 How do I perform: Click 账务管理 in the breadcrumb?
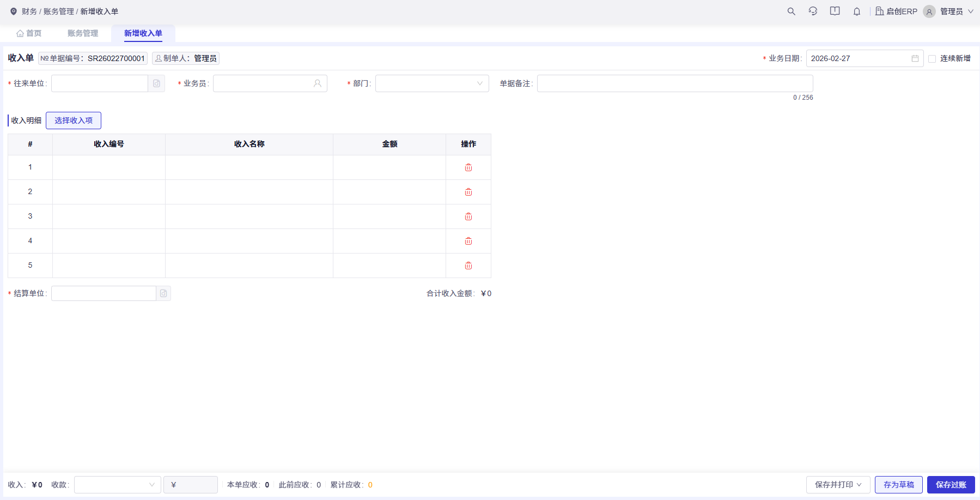59,11
